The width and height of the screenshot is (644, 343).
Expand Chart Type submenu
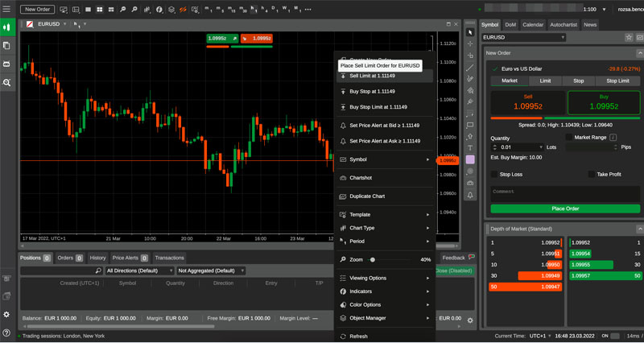[x=385, y=228]
